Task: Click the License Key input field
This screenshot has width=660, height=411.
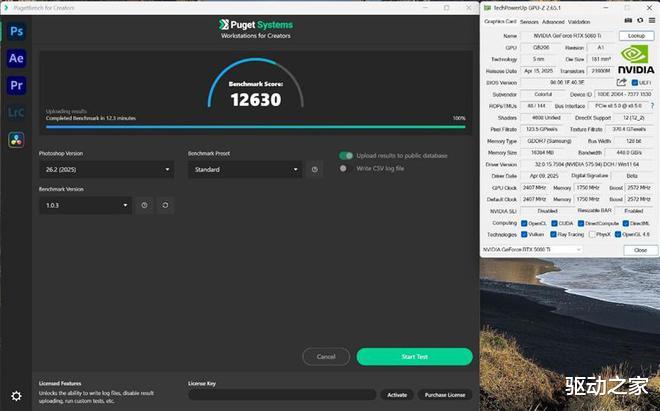Action: tap(282, 395)
